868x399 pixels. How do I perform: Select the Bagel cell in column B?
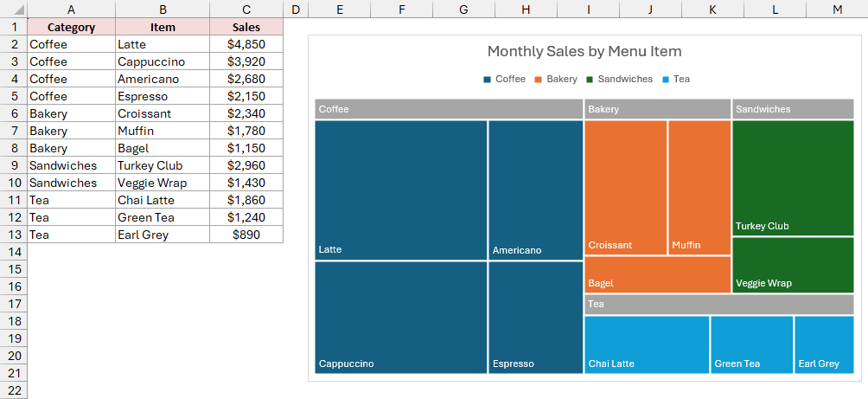click(163, 148)
